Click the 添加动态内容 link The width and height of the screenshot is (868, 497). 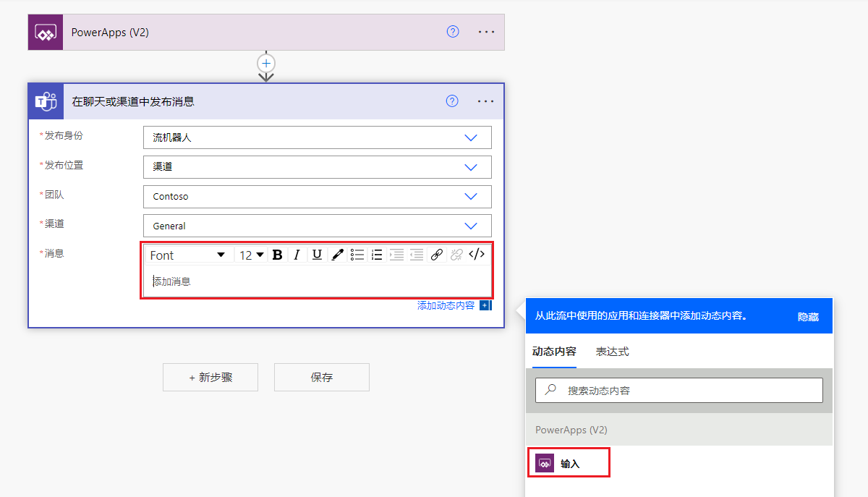tap(446, 305)
